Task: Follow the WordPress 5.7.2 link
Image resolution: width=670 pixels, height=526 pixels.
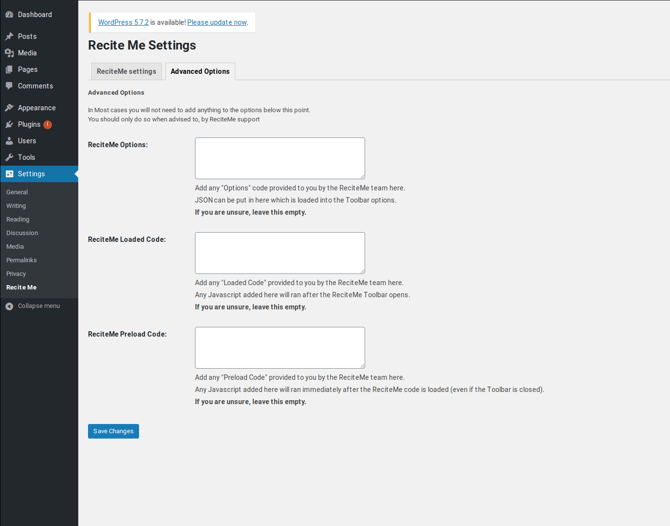Action: (123, 22)
